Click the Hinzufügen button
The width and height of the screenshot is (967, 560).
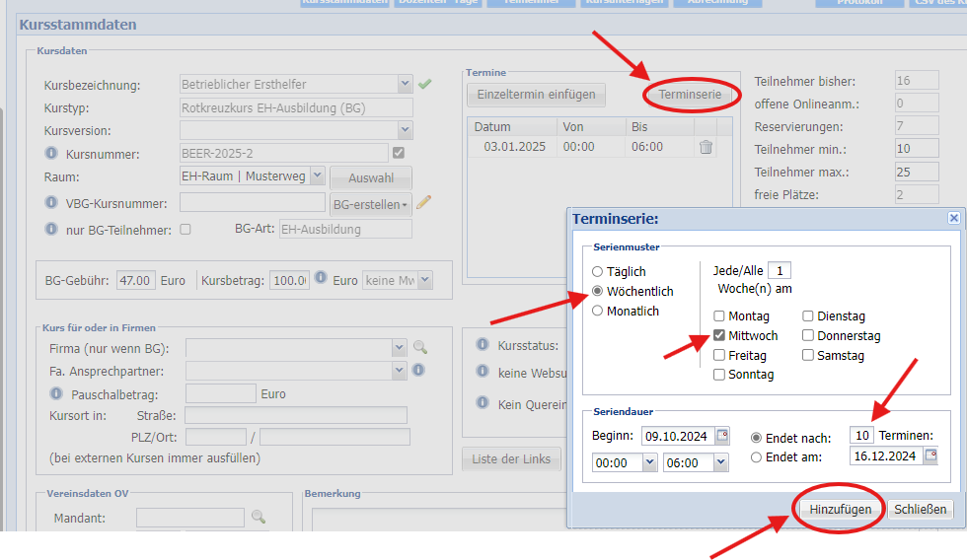[840, 509]
